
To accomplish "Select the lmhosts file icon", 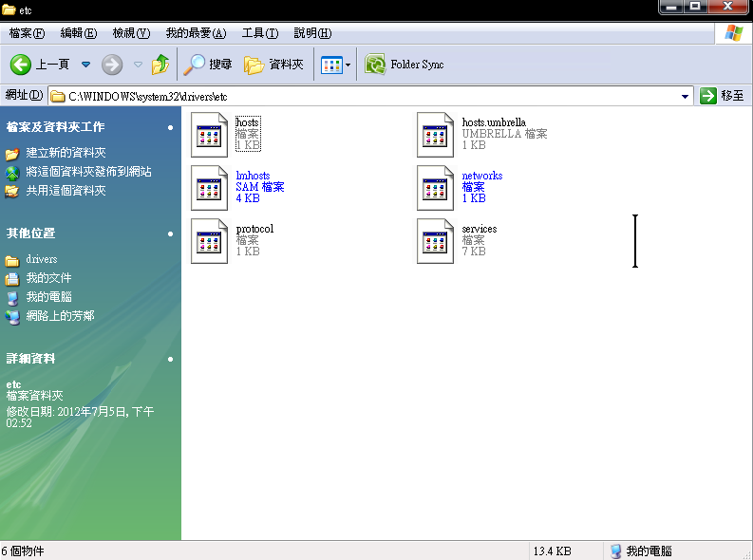I will pos(209,188).
